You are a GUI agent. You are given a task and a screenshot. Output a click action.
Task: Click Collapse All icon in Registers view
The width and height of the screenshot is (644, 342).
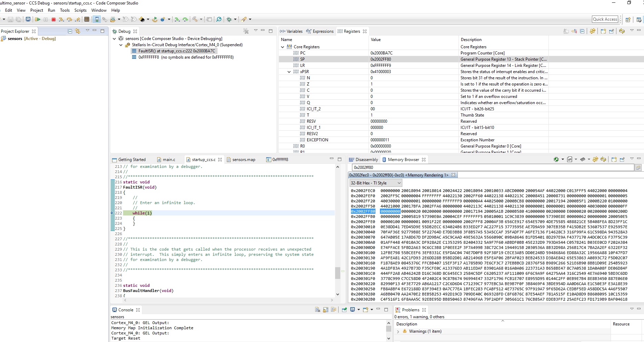582,31
